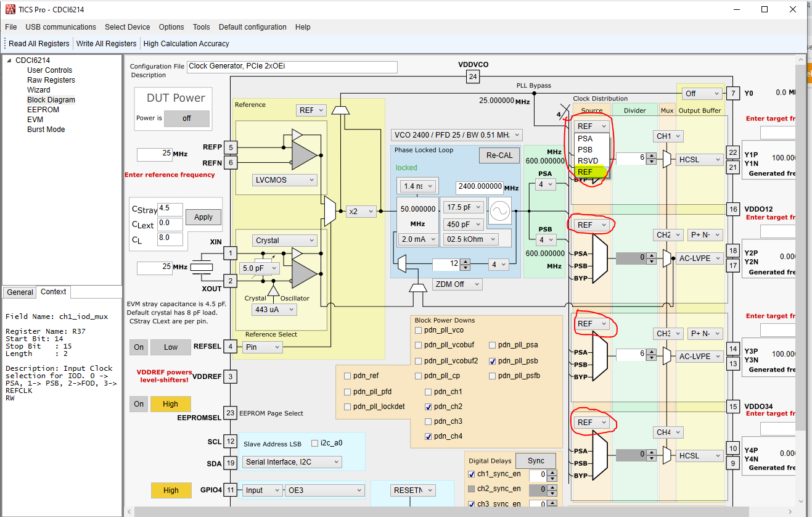Open the LVCMOS input type dropdown
812x517 pixels.
[x=285, y=180]
